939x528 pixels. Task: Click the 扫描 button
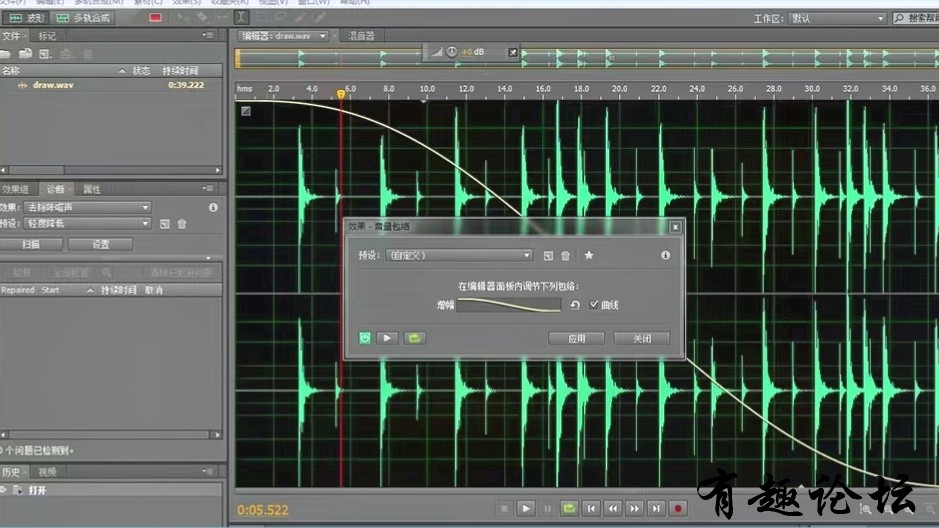coord(31,244)
